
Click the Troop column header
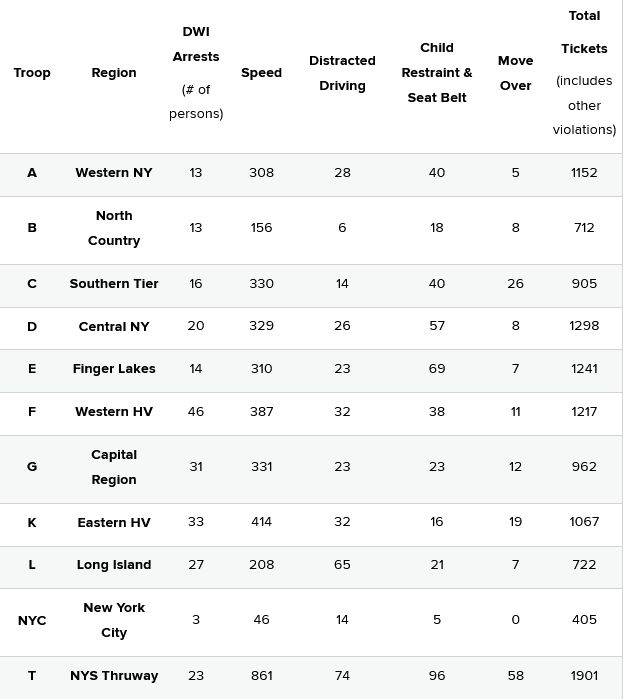[x=32, y=73]
